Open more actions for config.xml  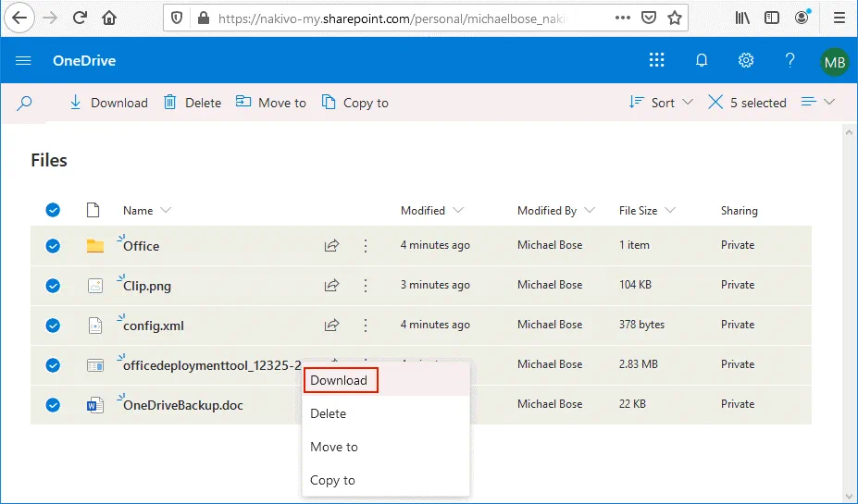366,326
